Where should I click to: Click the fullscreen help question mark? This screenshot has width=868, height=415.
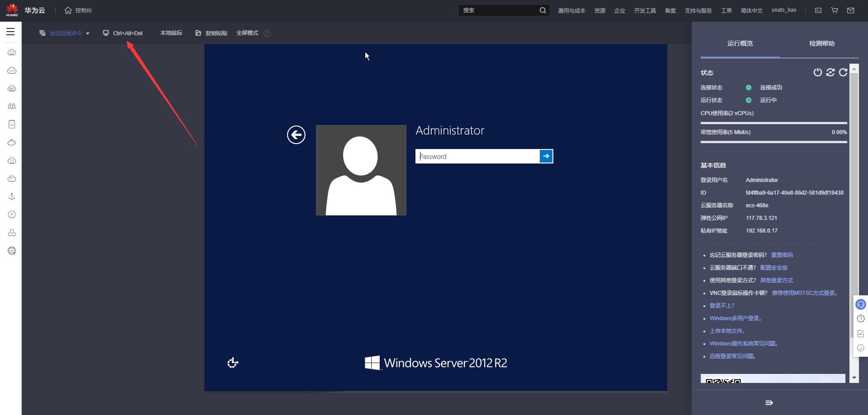[267, 33]
